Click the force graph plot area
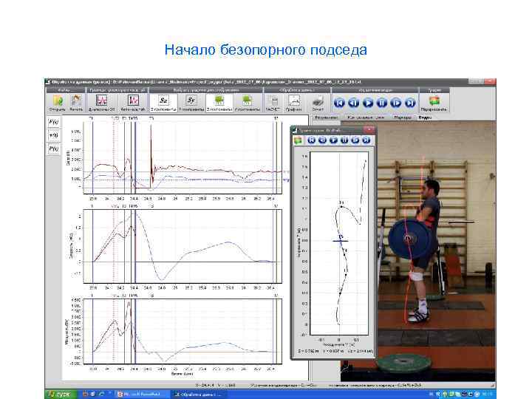The image size is (532, 399). click(183, 158)
